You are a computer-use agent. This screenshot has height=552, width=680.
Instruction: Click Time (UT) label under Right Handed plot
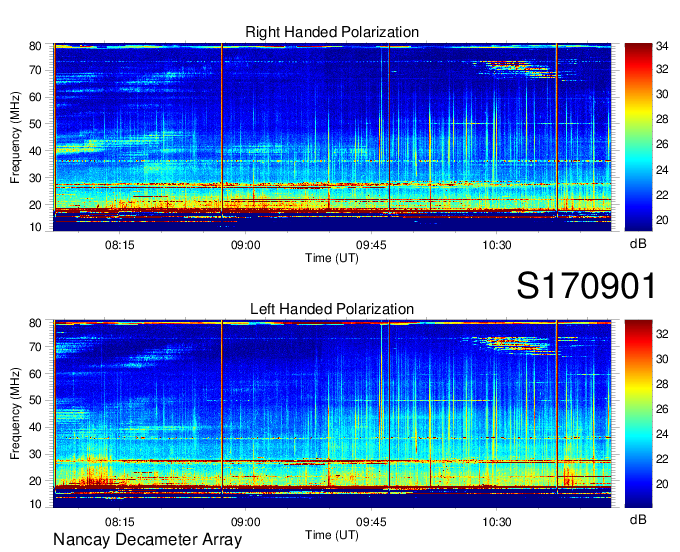(x=332, y=258)
